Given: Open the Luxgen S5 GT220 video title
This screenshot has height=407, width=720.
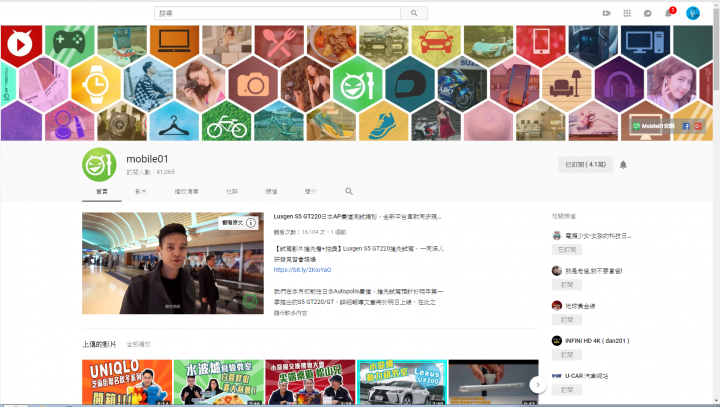Looking at the screenshot, I should point(357,216).
